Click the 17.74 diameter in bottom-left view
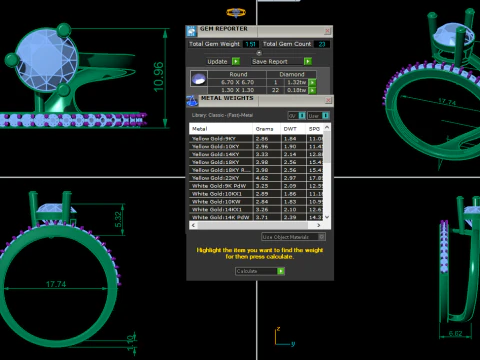Image resolution: width=480 pixels, height=360 pixels. click(x=56, y=284)
